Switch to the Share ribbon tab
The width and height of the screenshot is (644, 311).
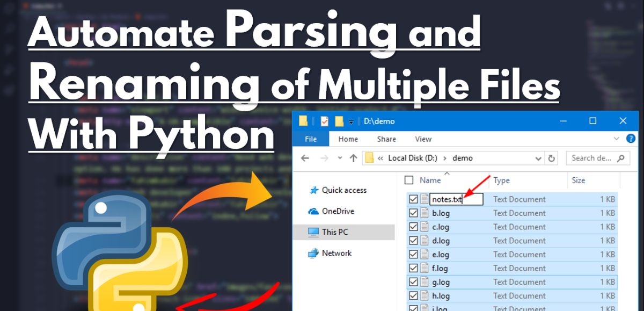(386, 139)
